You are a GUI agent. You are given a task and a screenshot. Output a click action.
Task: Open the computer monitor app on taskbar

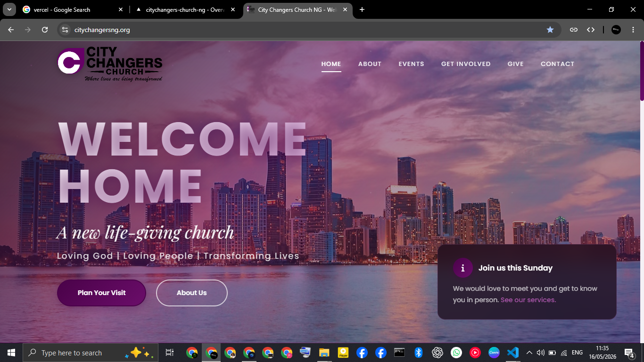(x=305, y=353)
